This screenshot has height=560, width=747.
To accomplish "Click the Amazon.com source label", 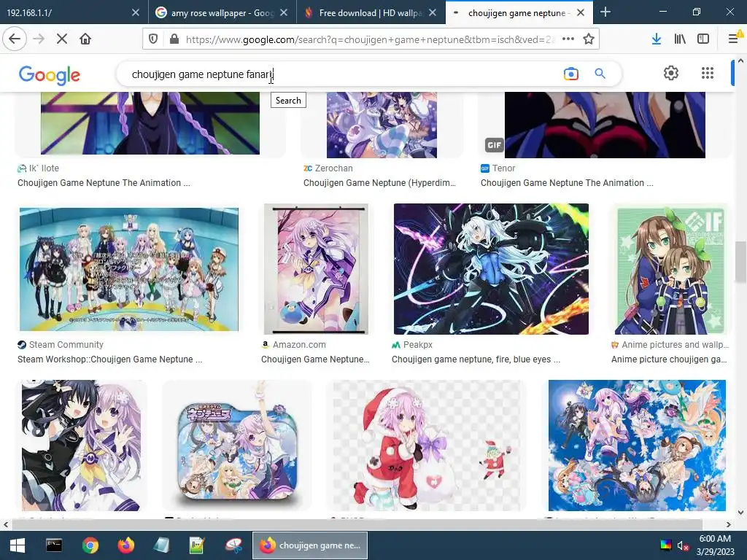I will (x=299, y=345).
